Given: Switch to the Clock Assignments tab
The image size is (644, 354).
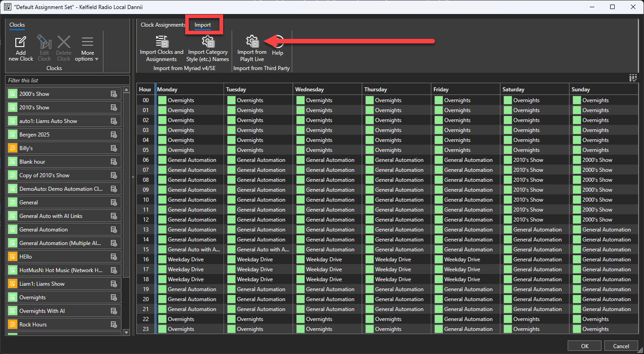Looking at the screenshot, I should pos(163,25).
